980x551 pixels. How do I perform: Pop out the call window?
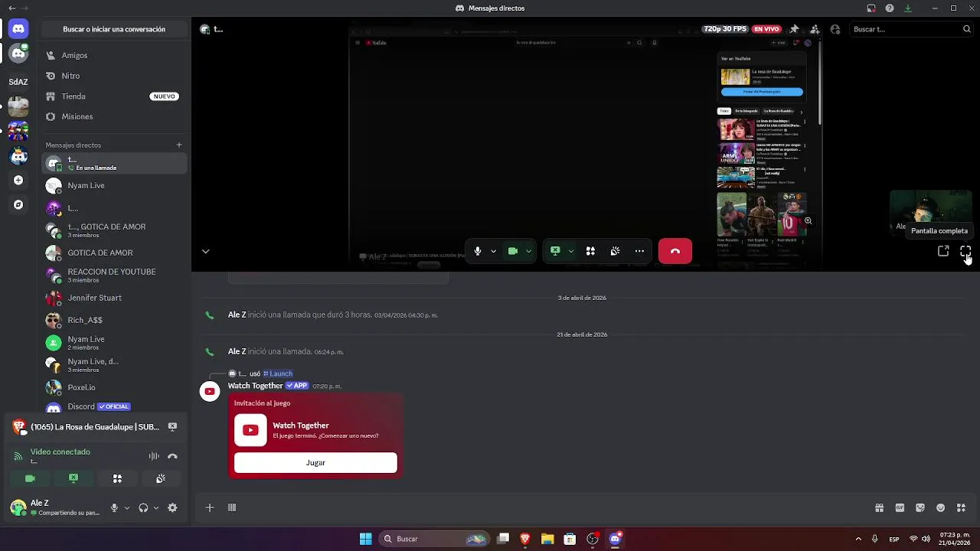943,251
